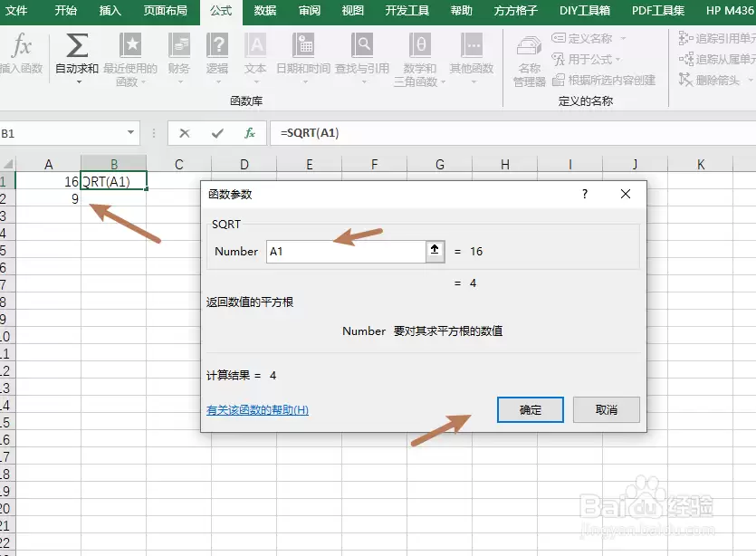Screen dimensions: 756x556
Task: Click the AutoSum sigma icon
Action: [77, 45]
